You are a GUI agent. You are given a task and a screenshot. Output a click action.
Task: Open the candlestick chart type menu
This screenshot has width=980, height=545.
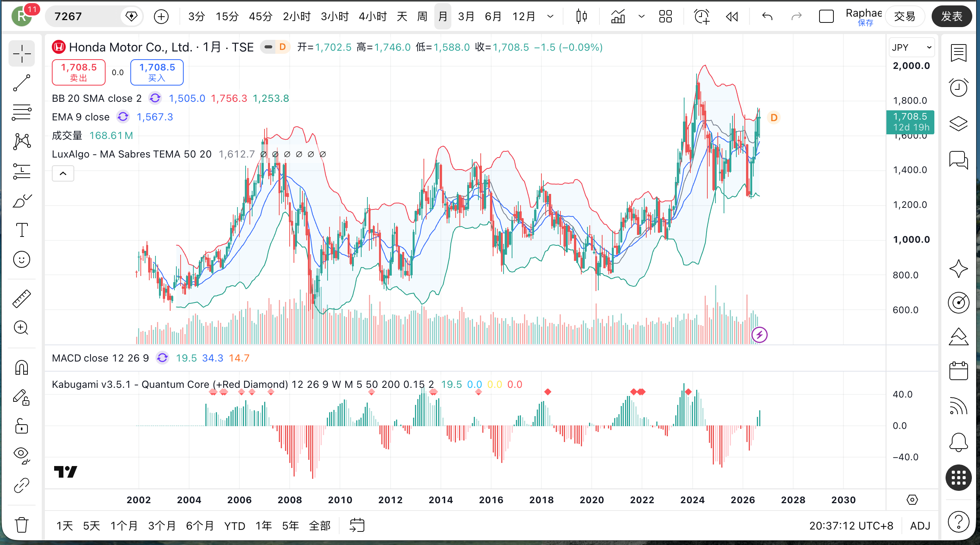(581, 17)
